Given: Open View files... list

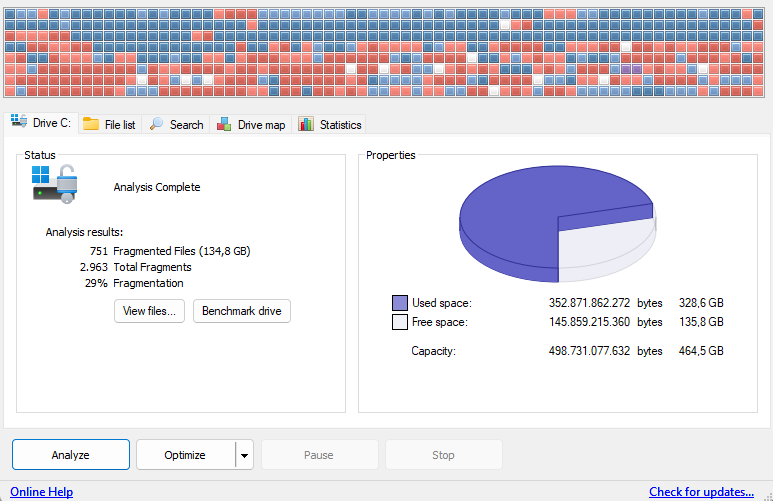Looking at the screenshot, I should point(149,311).
